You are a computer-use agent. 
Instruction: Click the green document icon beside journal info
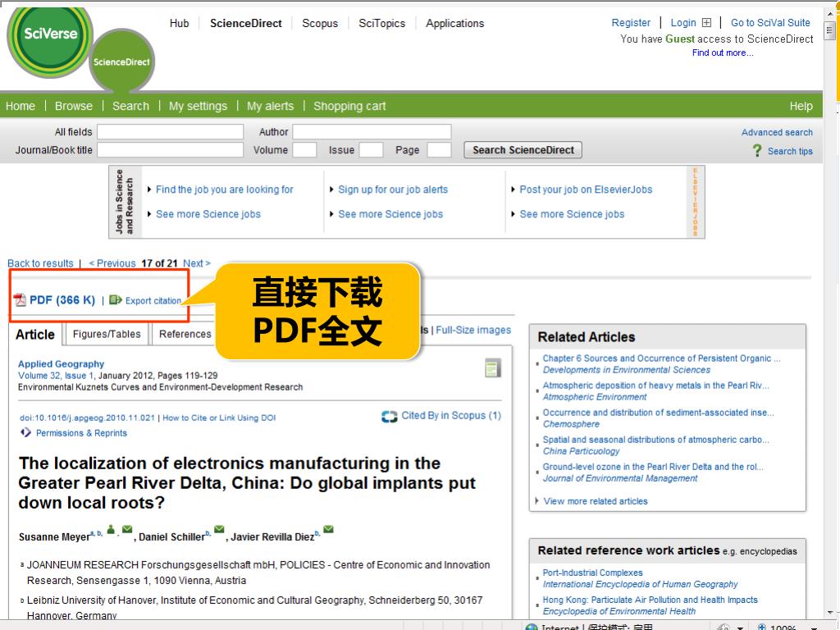tap(493, 368)
